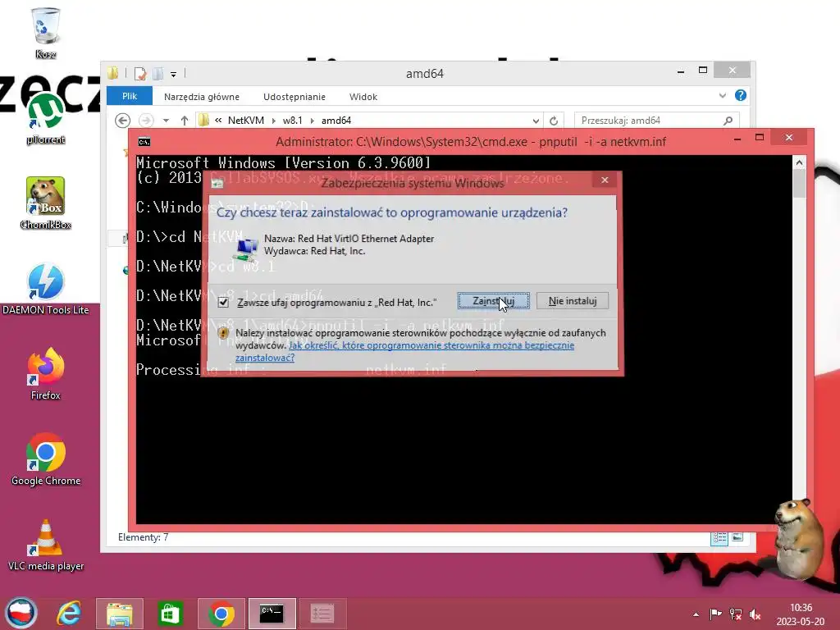The image size is (840, 630).
Task: Click the Przeszukaj: amd64 search field
Action: click(x=656, y=121)
